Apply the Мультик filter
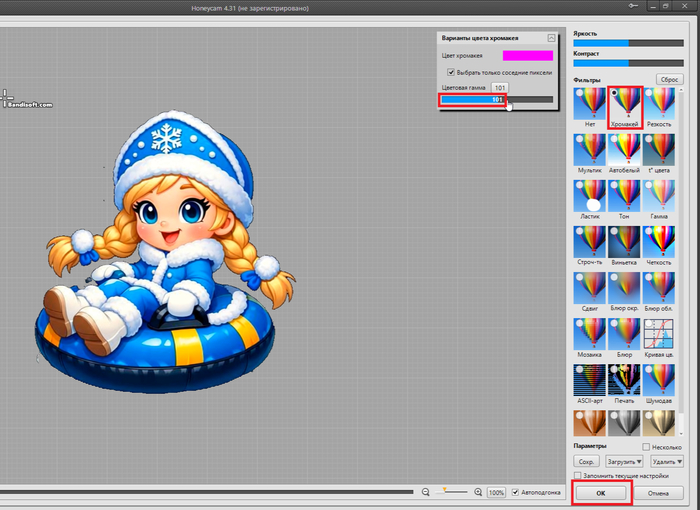The height and width of the screenshot is (510, 700). pos(589,150)
